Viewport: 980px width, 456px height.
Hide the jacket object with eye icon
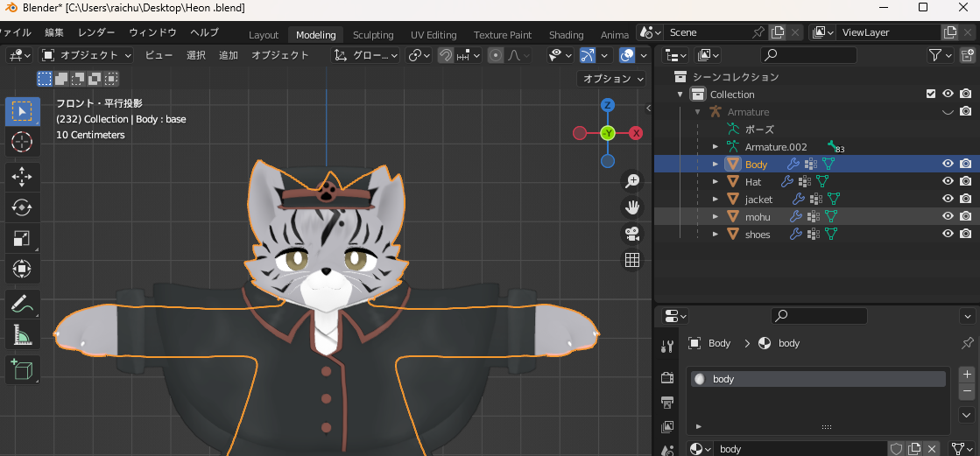pos(948,199)
